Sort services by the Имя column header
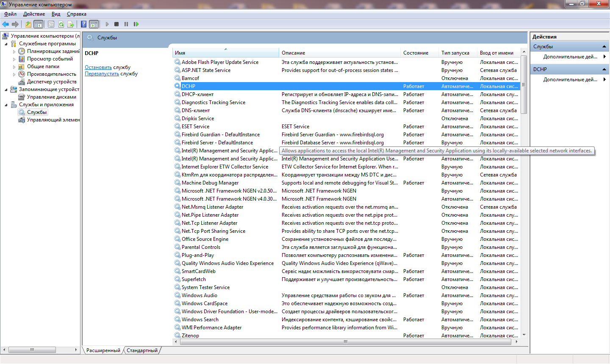This screenshot has width=610, height=364. point(226,53)
